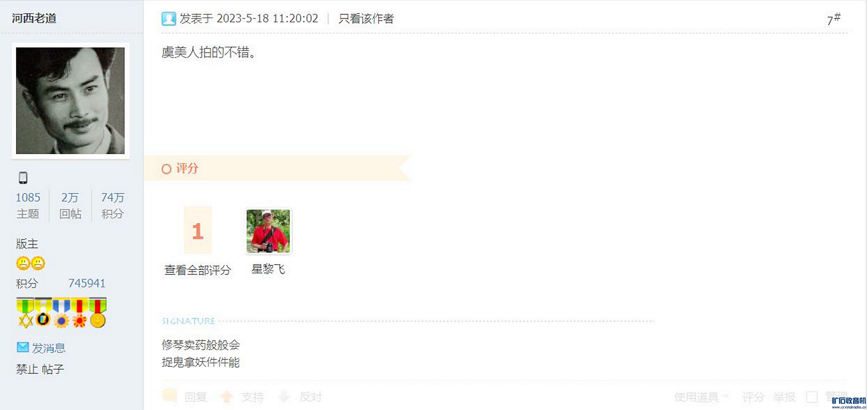Click the red sun medal
The width and height of the screenshot is (868, 410).
point(79,313)
